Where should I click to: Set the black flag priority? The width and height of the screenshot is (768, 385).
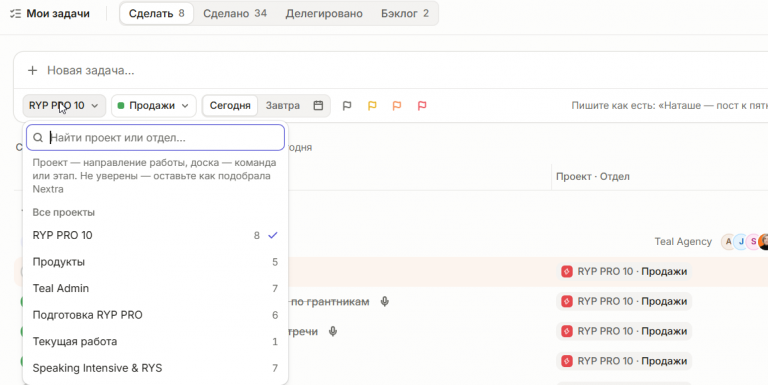[347, 105]
